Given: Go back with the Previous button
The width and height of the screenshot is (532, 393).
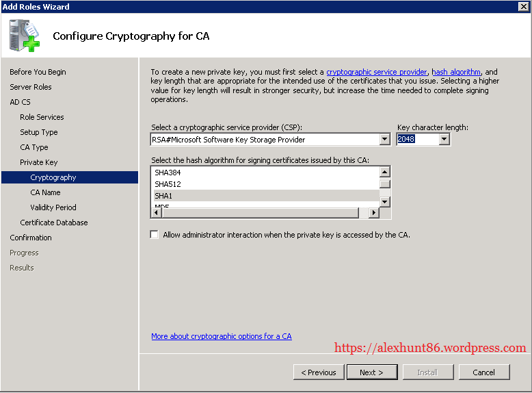Looking at the screenshot, I should tap(319, 372).
